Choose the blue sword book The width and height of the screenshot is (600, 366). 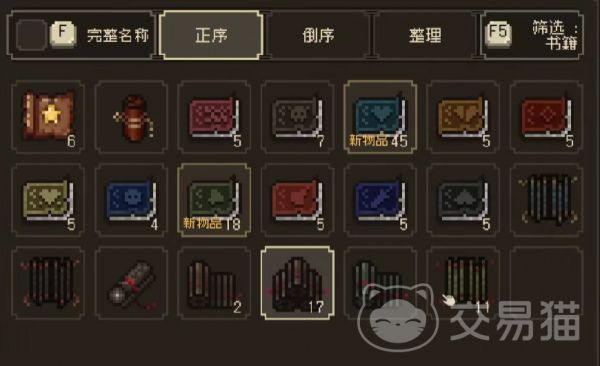pos(380,200)
